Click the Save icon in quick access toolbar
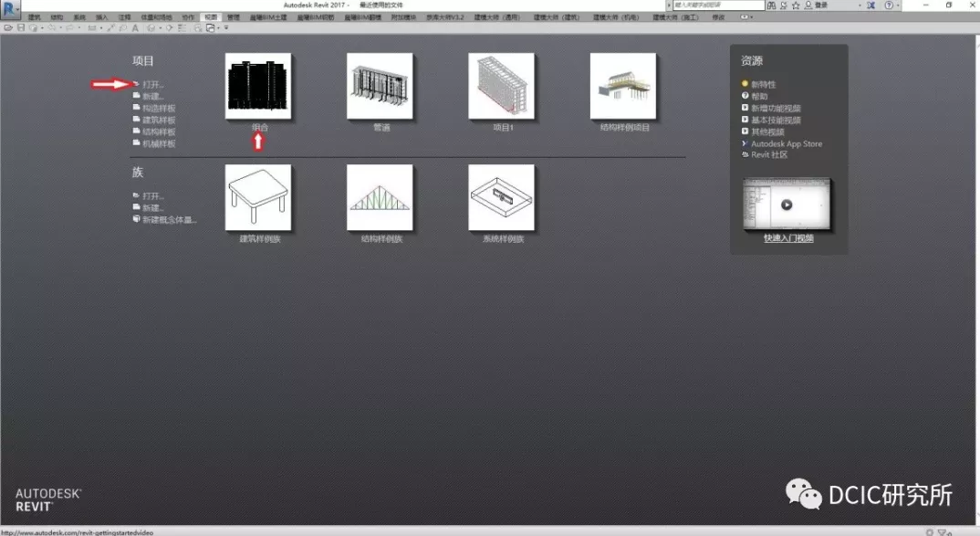The height and width of the screenshot is (536, 980). 21,28
